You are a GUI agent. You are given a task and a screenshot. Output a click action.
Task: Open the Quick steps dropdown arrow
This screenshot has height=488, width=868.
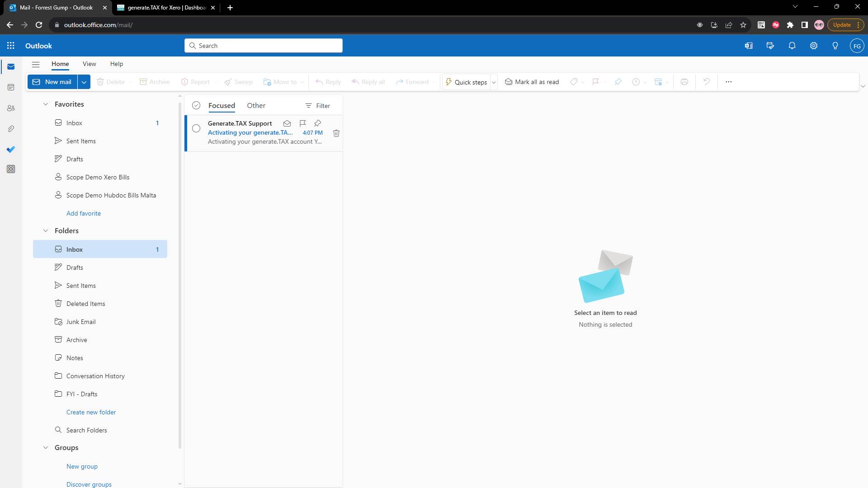(x=494, y=82)
